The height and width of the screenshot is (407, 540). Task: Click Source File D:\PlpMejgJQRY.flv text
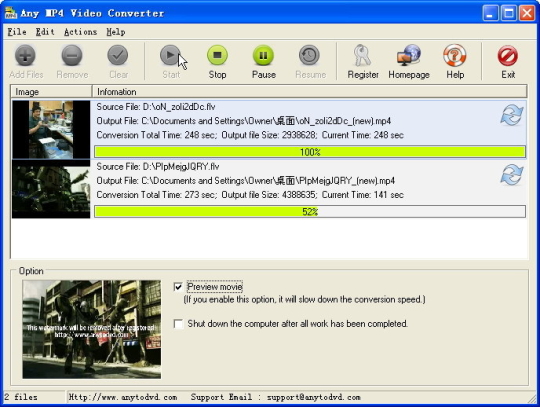tap(158, 167)
